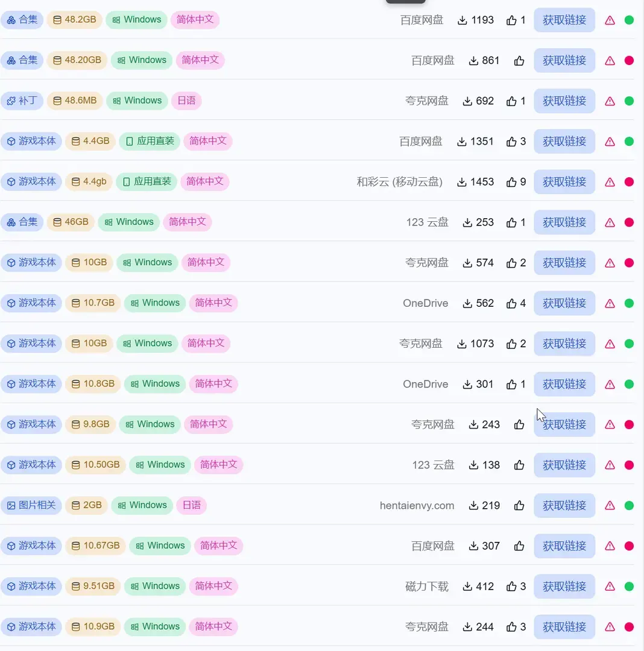Screen dimensions: 644x651
Task: Click 获取链接 for the 10.8GB OneDrive resource
Action: click(x=564, y=384)
